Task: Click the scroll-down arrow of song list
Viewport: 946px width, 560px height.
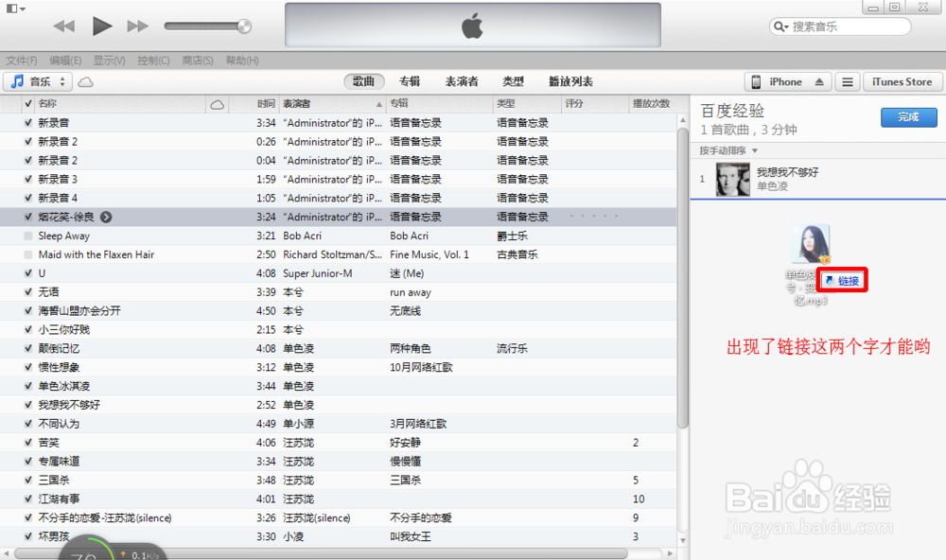Action: (682, 540)
